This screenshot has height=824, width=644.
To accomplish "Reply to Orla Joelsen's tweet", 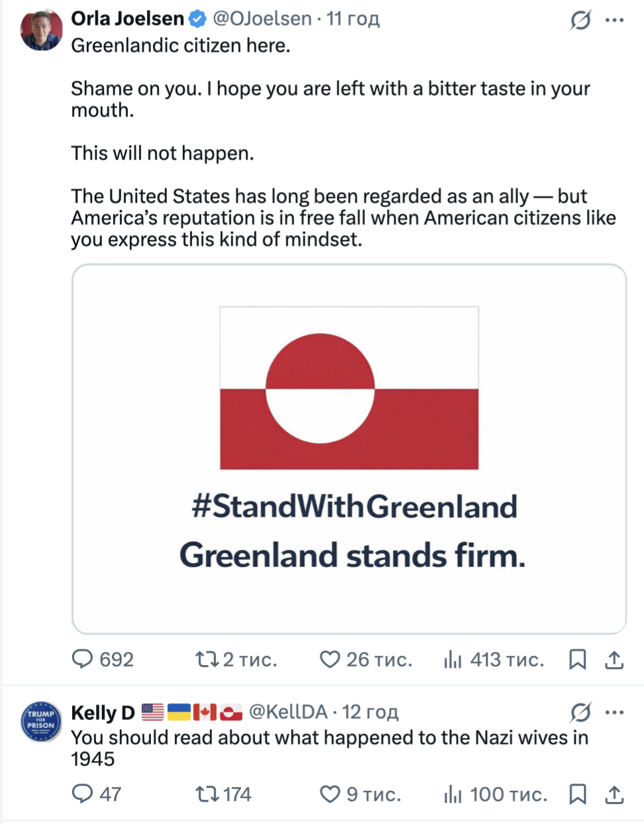I will (82, 659).
